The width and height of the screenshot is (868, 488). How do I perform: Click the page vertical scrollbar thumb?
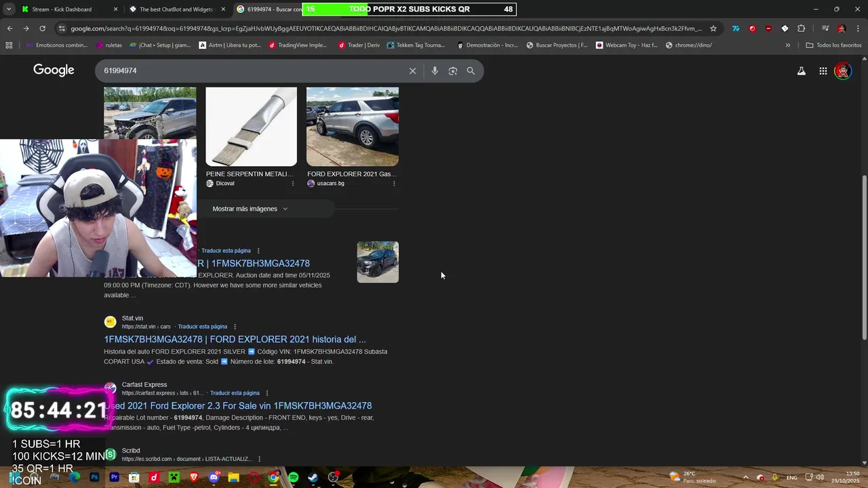(x=864, y=258)
